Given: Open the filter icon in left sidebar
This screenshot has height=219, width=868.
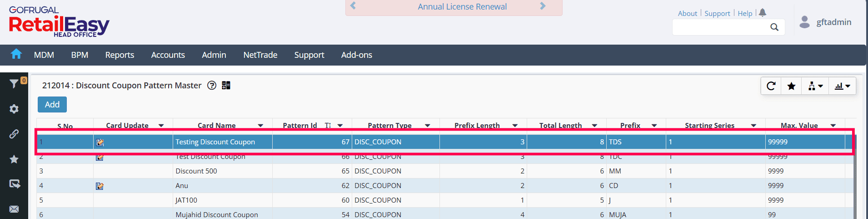Looking at the screenshot, I should point(14,83).
